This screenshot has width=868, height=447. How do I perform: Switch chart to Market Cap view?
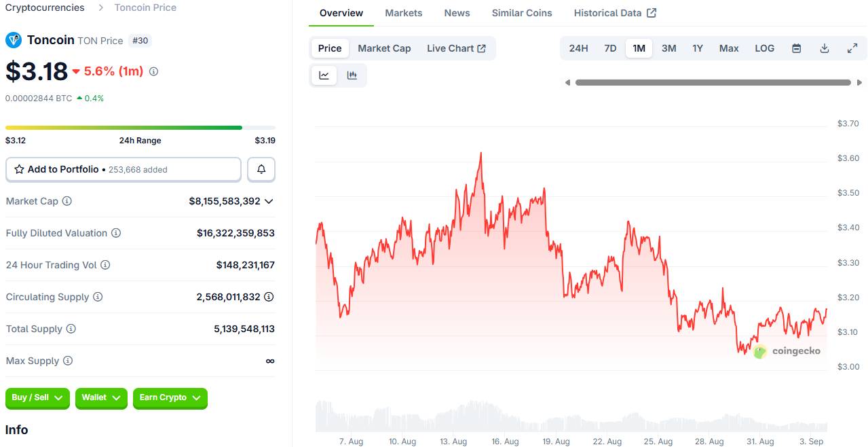click(384, 48)
